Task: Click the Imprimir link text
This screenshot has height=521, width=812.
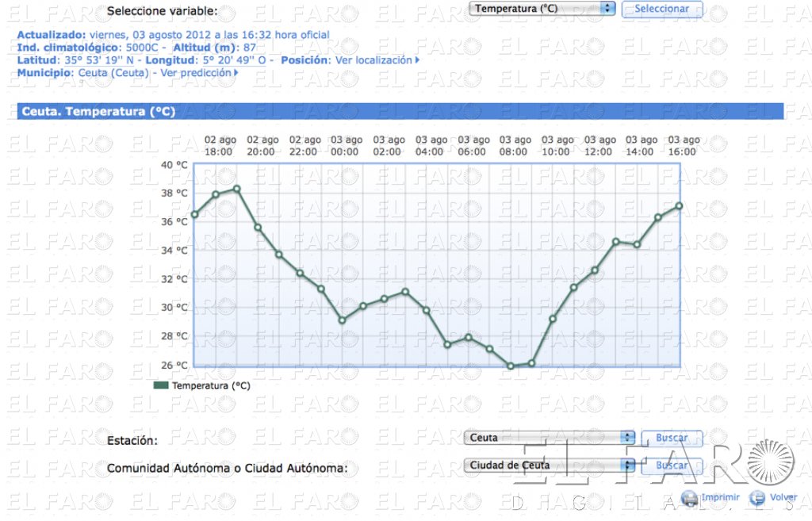Action: (720, 497)
